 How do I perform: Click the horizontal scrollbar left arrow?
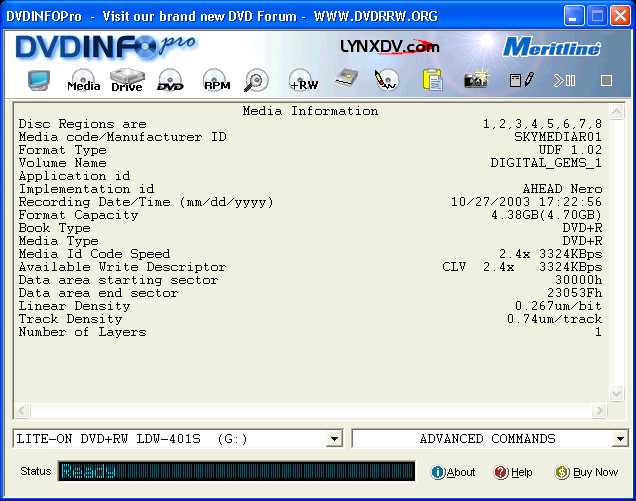click(x=22, y=411)
